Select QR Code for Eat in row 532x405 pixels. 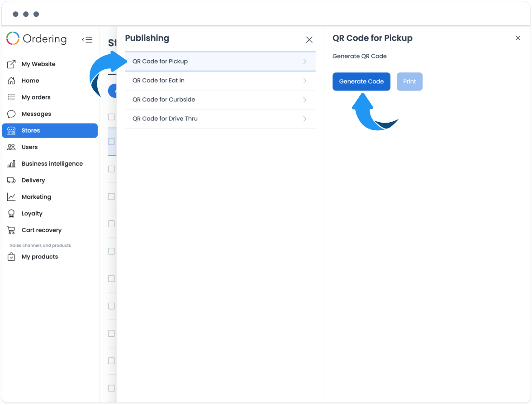point(220,81)
